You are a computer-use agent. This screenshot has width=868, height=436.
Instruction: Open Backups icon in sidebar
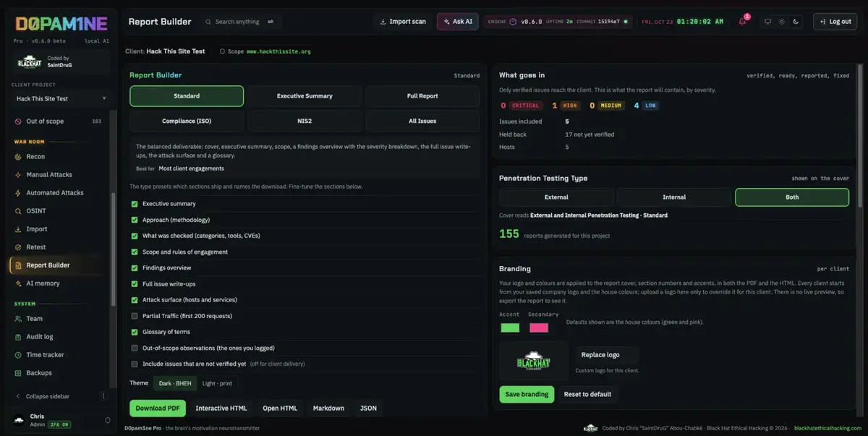click(x=17, y=373)
